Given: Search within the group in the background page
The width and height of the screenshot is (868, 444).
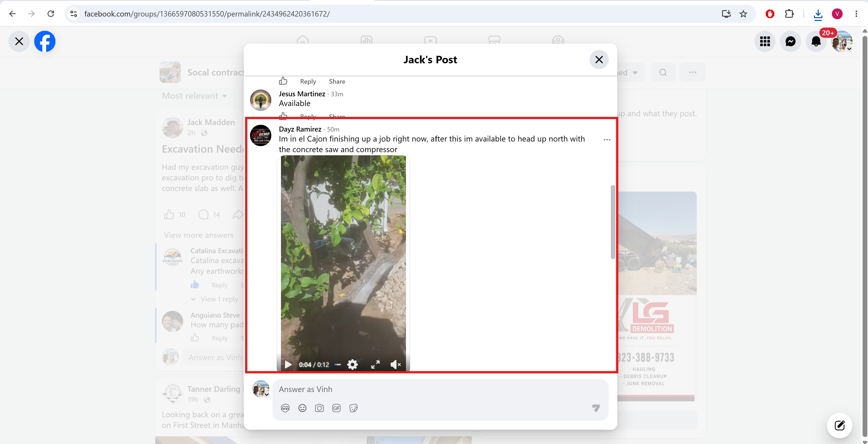Looking at the screenshot, I should (x=663, y=72).
